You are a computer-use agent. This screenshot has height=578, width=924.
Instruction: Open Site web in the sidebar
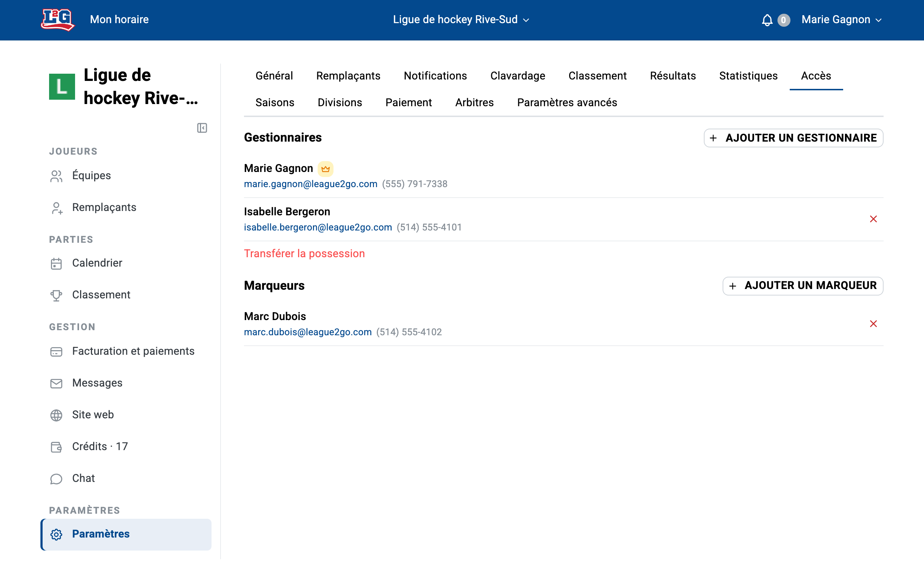[x=126, y=415]
